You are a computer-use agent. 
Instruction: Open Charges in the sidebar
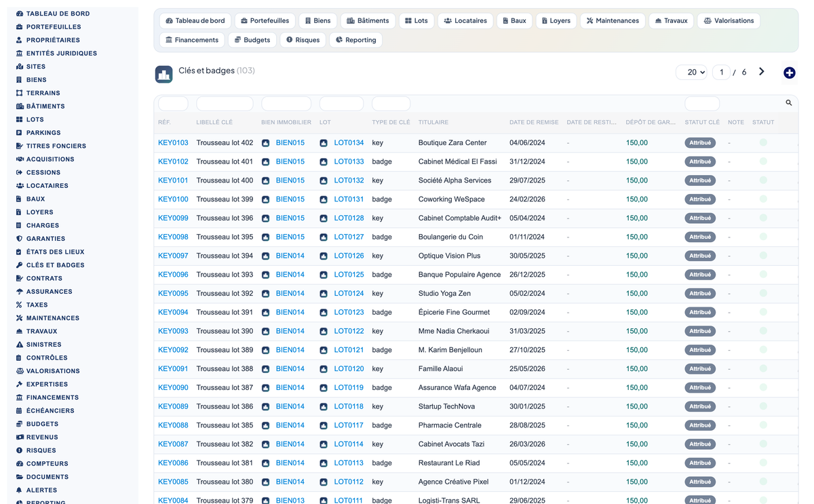pos(37,225)
